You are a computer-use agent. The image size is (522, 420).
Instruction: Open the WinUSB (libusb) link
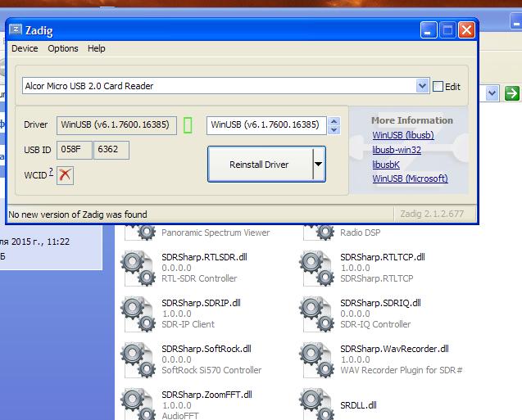click(403, 135)
